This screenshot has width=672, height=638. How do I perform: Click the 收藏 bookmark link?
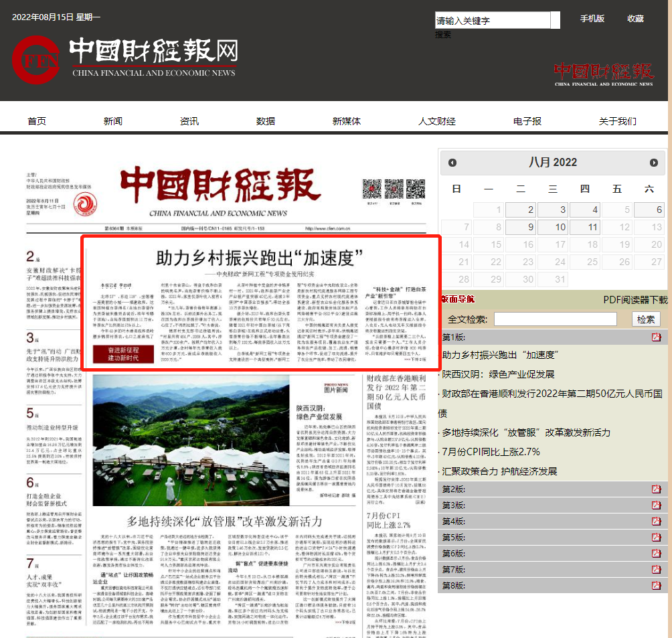pos(636,19)
